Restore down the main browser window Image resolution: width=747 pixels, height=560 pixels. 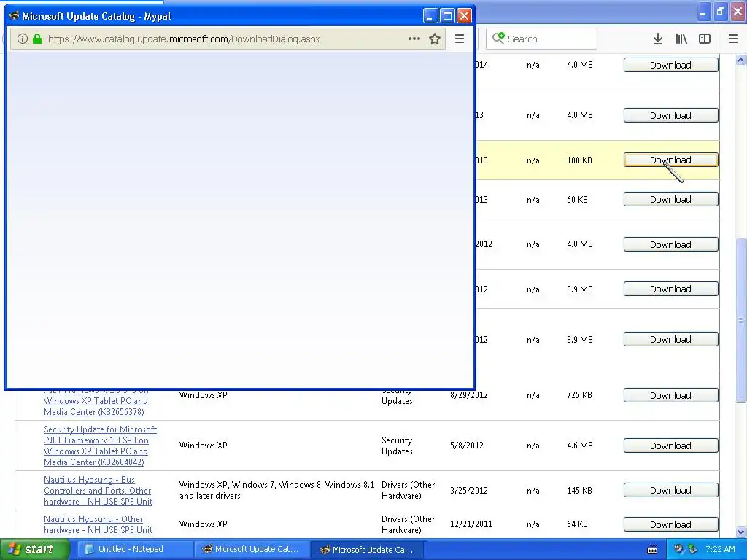(721, 12)
